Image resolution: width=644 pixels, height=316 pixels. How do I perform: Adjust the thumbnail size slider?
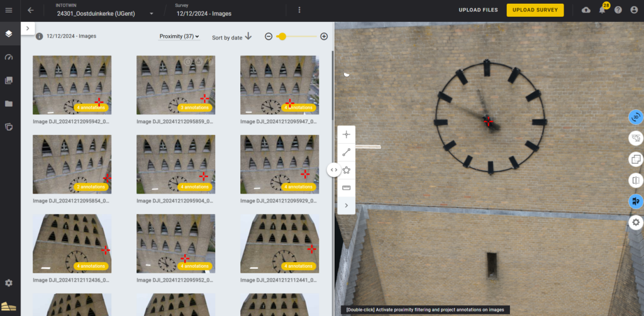pos(296,36)
